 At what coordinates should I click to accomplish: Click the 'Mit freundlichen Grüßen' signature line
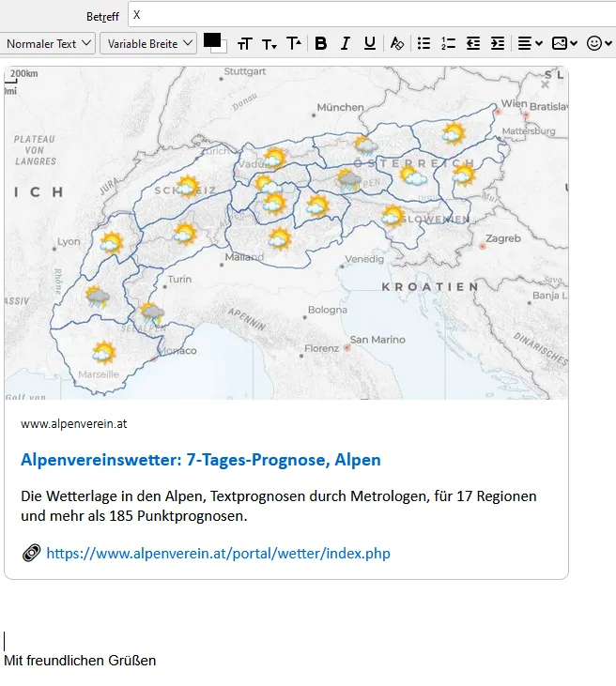[x=80, y=660]
